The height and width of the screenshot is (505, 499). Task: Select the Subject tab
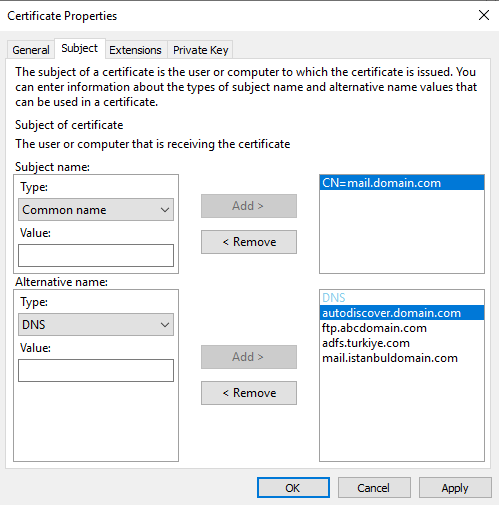coord(80,49)
